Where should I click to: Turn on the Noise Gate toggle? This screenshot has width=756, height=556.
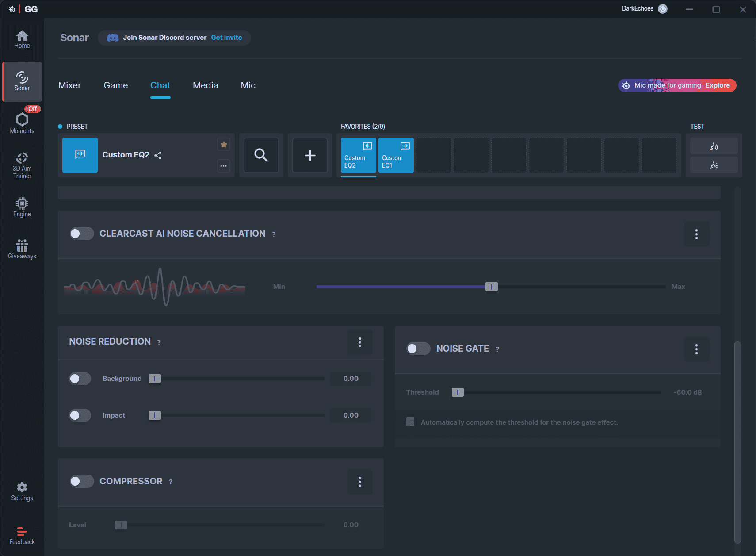pyautogui.click(x=418, y=349)
